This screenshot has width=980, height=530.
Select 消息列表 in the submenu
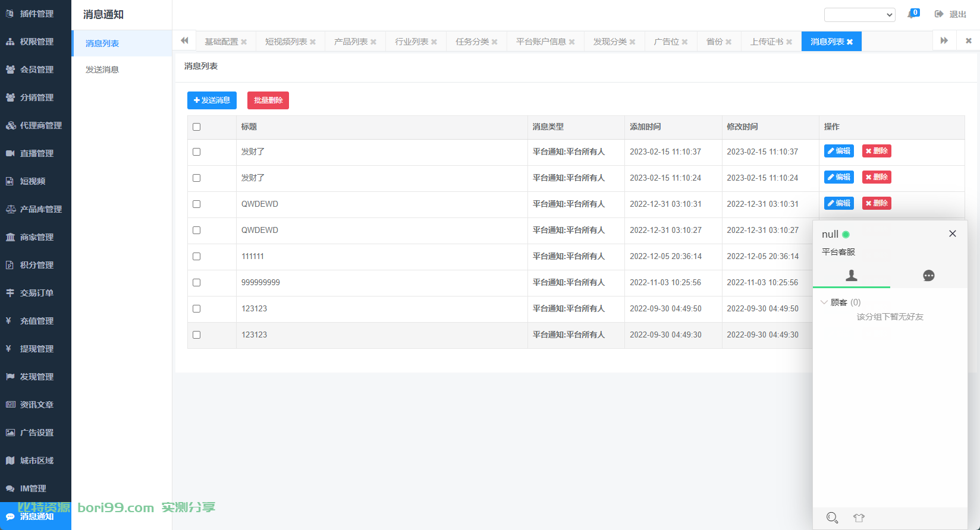pos(122,43)
